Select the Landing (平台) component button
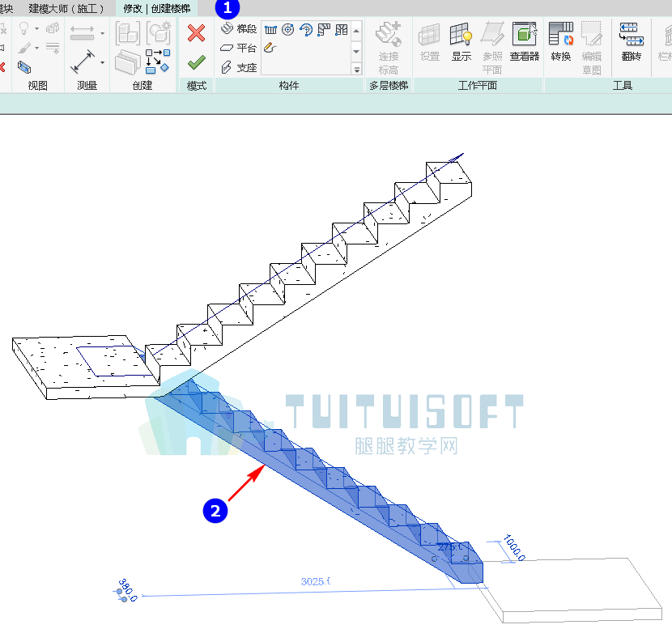The image size is (672, 629). (239, 48)
